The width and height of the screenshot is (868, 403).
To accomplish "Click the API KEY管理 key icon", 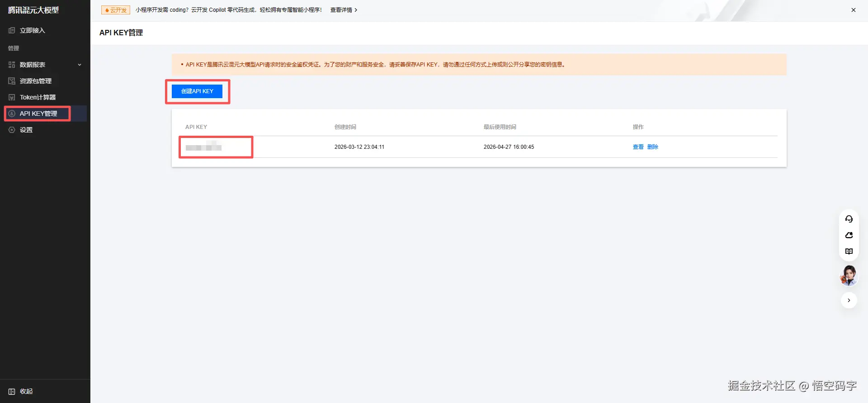I will [x=12, y=114].
